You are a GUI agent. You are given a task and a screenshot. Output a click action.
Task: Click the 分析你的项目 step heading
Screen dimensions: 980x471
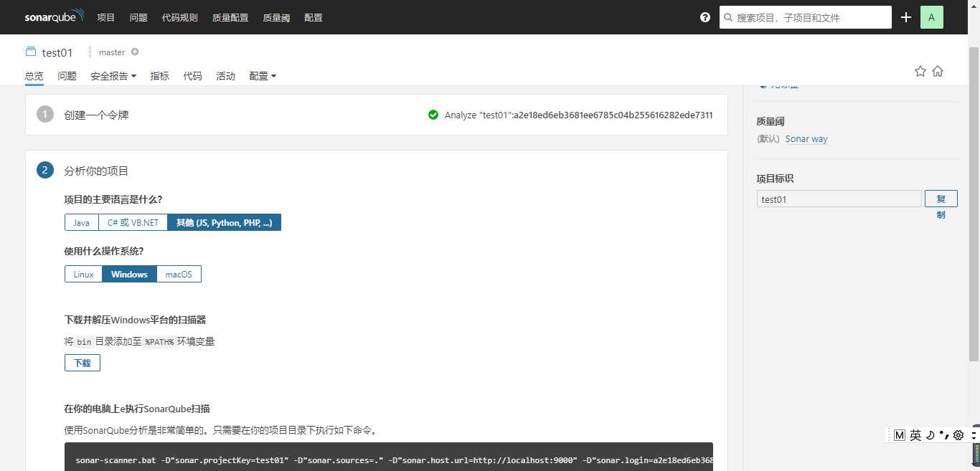pyautogui.click(x=96, y=171)
